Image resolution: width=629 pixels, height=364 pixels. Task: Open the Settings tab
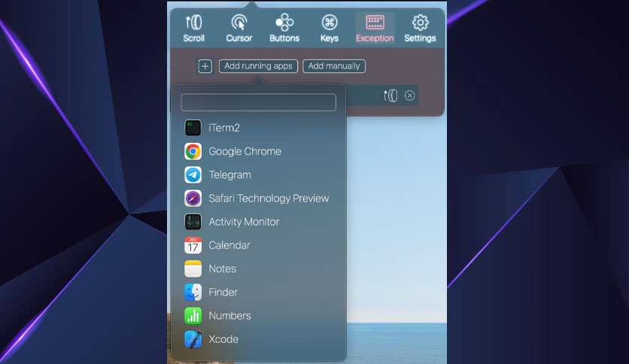point(420,29)
